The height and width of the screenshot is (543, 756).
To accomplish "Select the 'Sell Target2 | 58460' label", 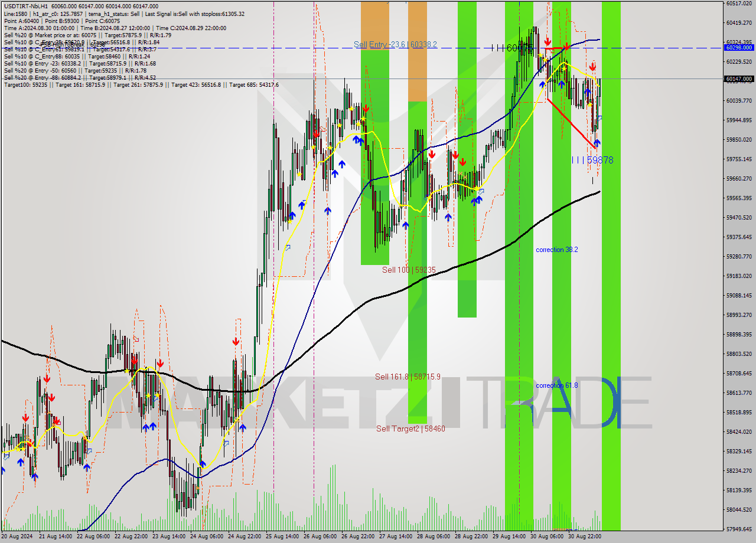I will [x=410, y=428].
